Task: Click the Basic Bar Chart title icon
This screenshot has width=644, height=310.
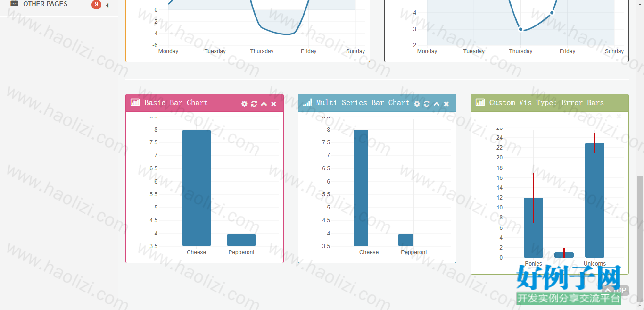Action: [x=135, y=102]
